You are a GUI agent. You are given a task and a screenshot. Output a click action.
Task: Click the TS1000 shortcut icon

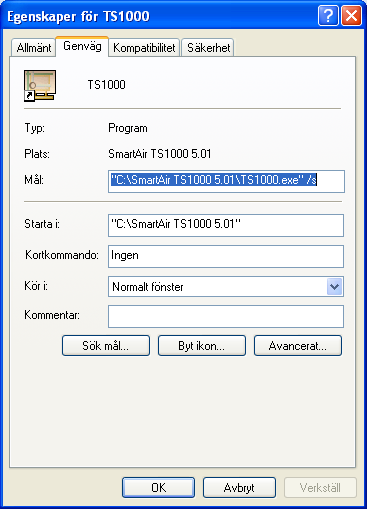pos(40,86)
